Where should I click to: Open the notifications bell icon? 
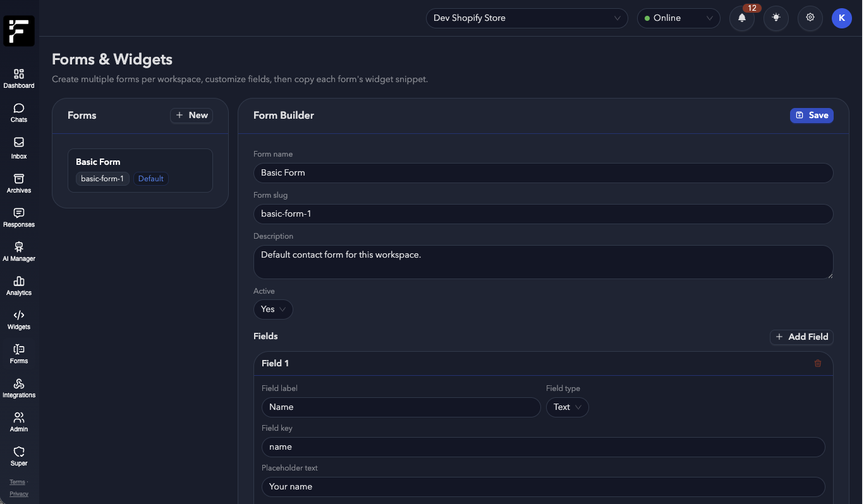click(742, 18)
